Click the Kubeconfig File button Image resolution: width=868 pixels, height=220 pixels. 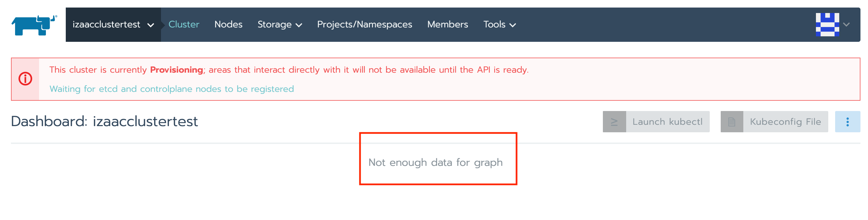point(784,121)
